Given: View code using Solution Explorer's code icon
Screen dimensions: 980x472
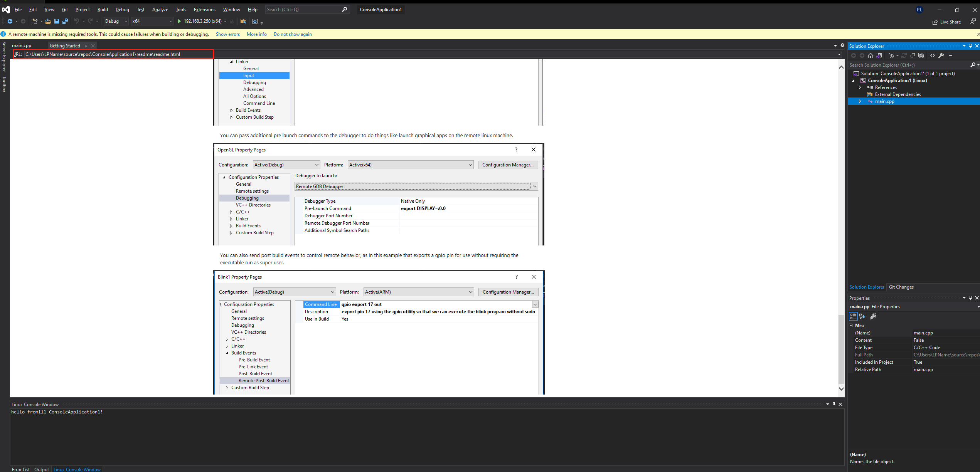Looking at the screenshot, I should coord(933,55).
